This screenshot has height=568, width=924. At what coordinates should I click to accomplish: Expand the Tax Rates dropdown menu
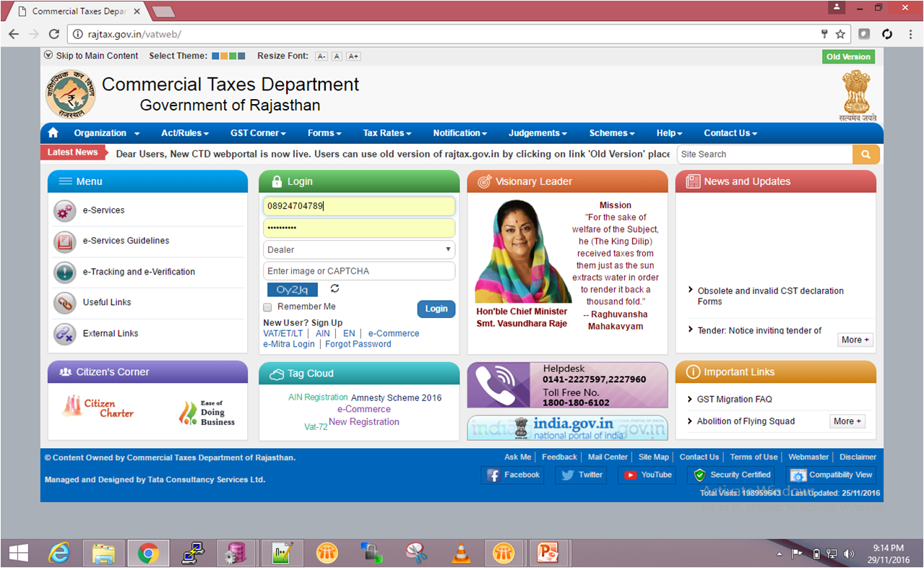(x=387, y=133)
